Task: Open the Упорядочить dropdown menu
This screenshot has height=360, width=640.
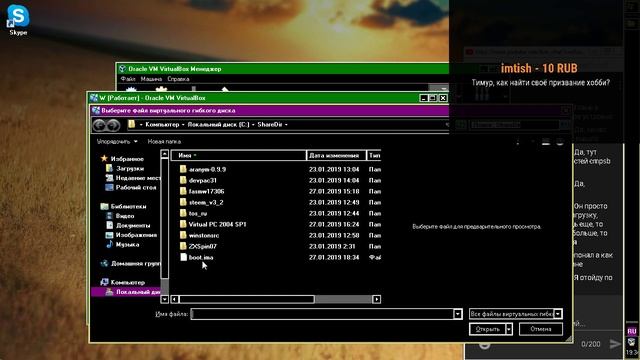Action: (x=117, y=142)
